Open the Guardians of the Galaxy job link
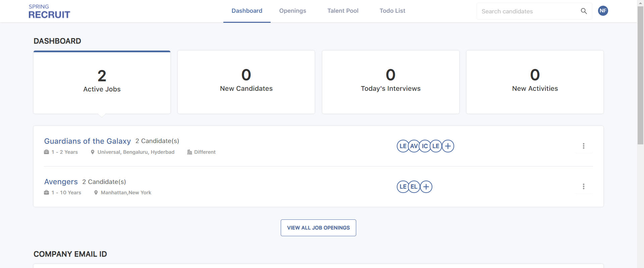 (88, 141)
